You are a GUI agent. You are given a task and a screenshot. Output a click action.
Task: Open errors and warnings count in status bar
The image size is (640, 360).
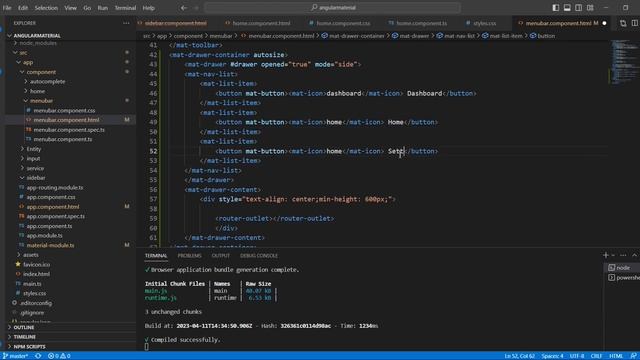[59, 356]
